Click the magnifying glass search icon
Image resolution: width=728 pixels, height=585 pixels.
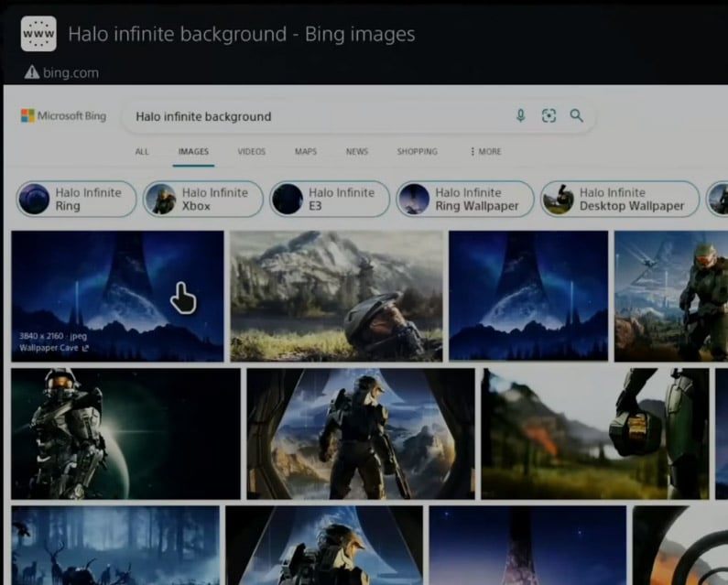tap(576, 115)
